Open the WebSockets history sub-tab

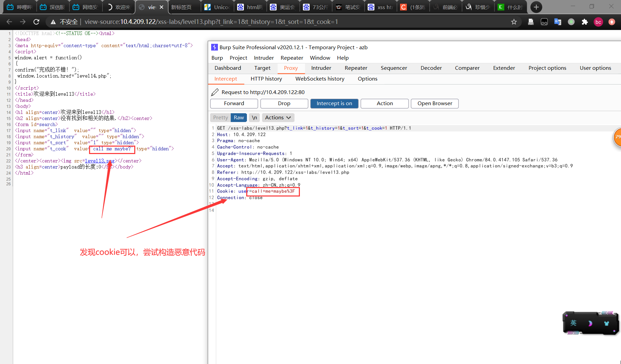point(320,79)
